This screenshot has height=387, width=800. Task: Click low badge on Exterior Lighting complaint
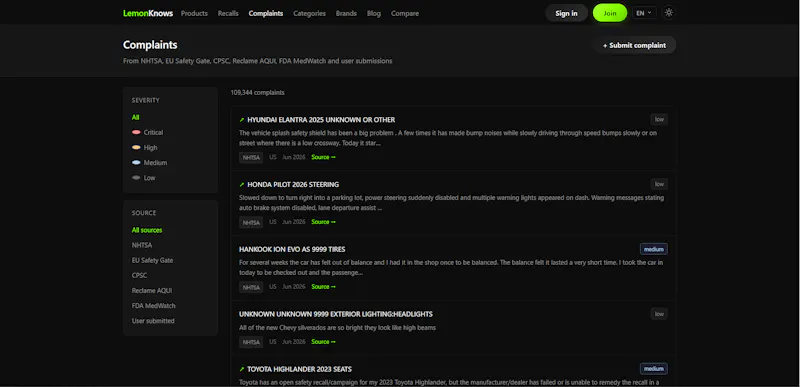click(x=659, y=314)
